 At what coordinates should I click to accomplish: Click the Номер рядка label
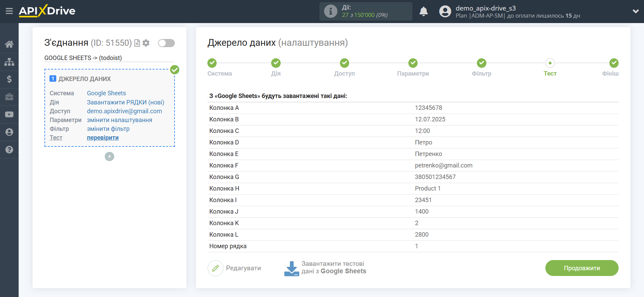(228, 246)
